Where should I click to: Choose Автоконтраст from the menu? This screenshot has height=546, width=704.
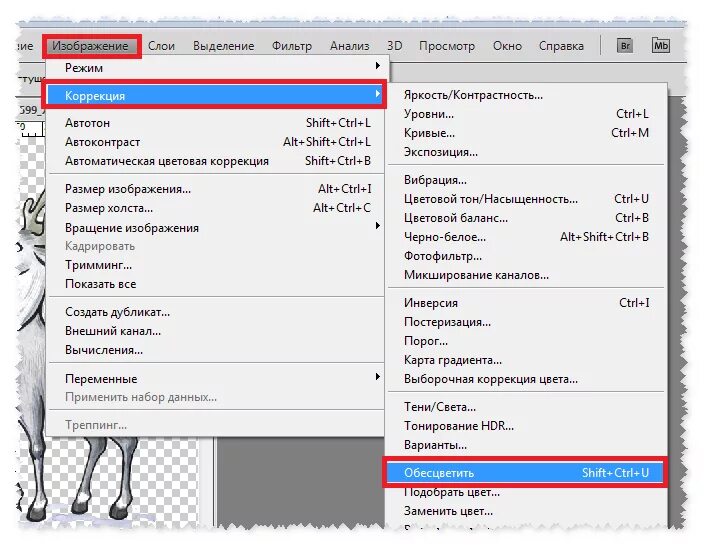click(x=216, y=142)
